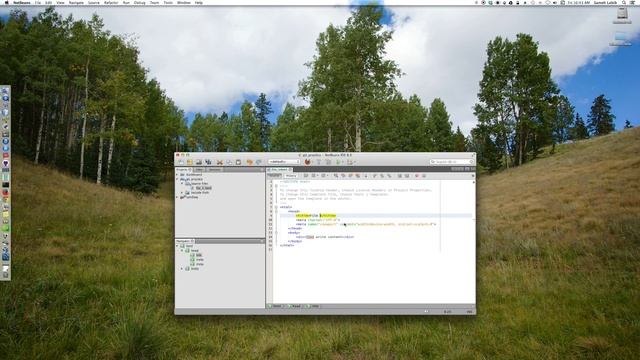Collapse the Source Files folder node
The image size is (640, 360).
pos(182,184)
